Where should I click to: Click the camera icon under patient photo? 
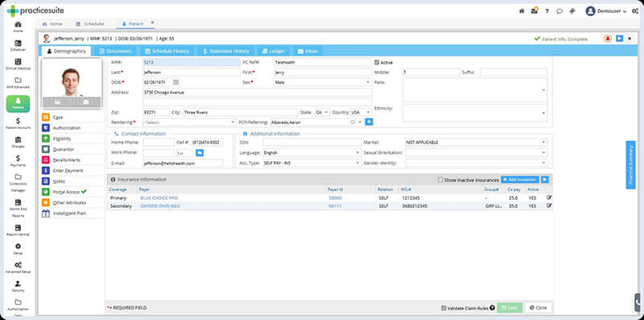tap(86, 102)
